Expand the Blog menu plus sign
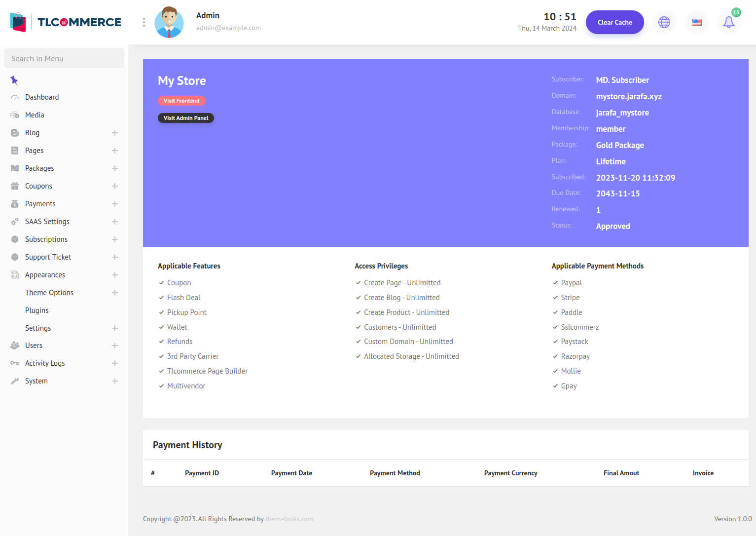The height and width of the screenshot is (536, 756). click(115, 133)
